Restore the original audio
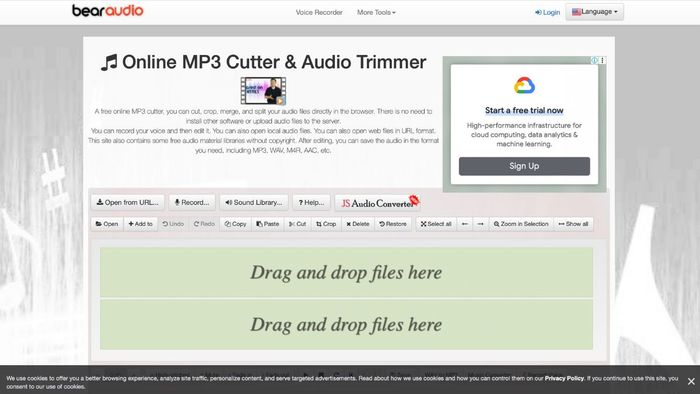Screen dimensions: 700x394 coord(393,224)
